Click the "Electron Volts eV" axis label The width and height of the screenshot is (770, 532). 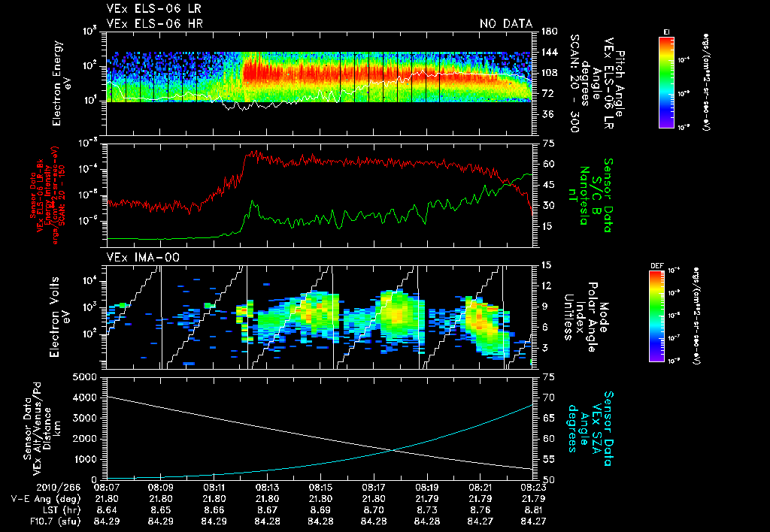(59, 317)
